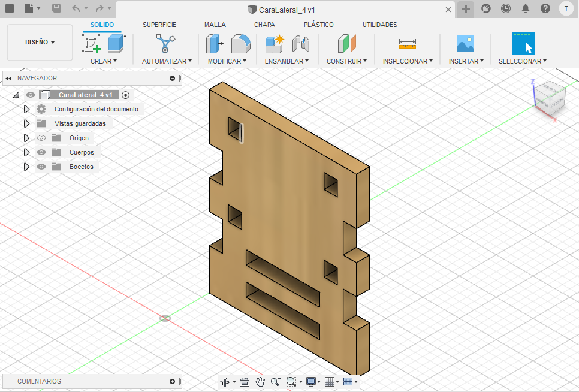Open the AUTOMATIZAR dropdown menu
The image size is (579, 392).
click(167, 61)
